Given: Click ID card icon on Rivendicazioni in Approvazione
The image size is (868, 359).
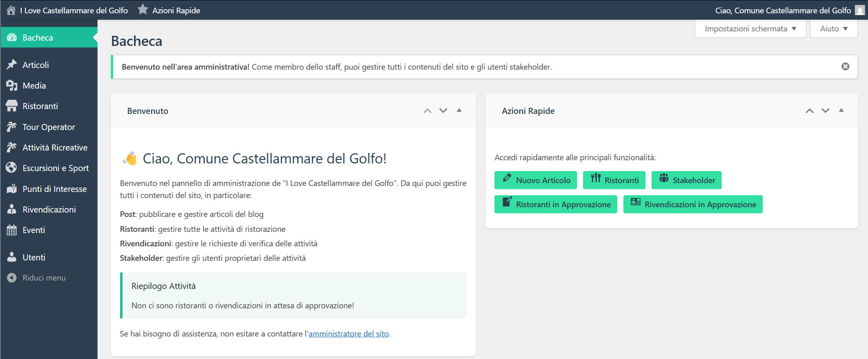Looking at the screenshot, I should [635, 202].
